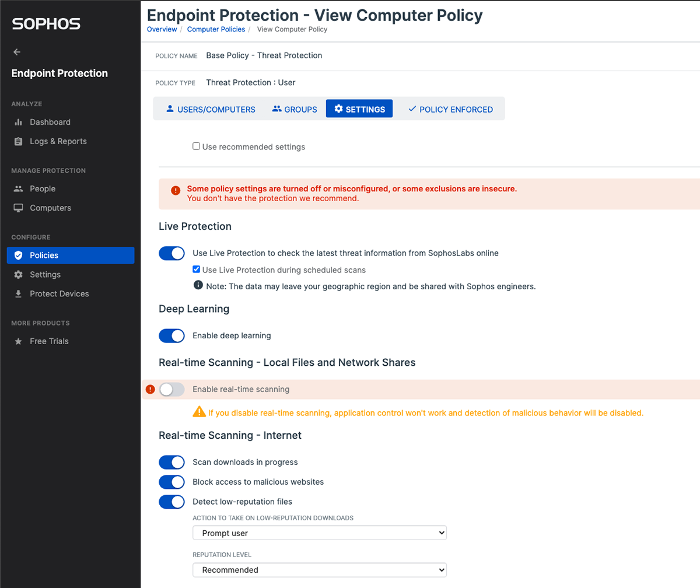Viewport: 700px width, 588px height.
Task: Open Computers via the monitor icon
Action: [x=18, y=208]
